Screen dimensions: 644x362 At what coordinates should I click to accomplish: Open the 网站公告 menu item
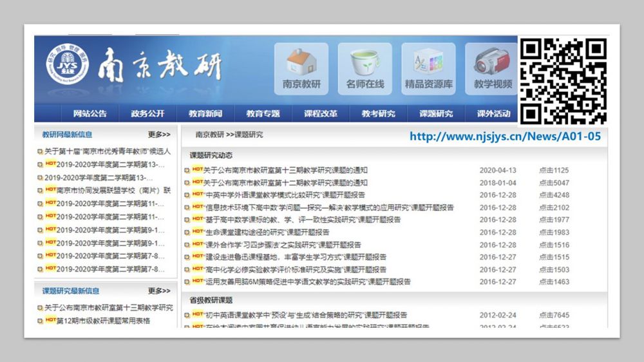[x=90, y=114]
